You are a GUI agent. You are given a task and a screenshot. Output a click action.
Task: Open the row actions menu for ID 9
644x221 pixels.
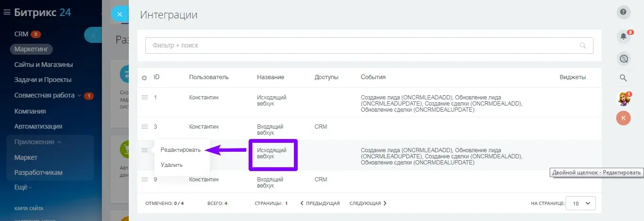pyautogui.click(x=144, y=179)
